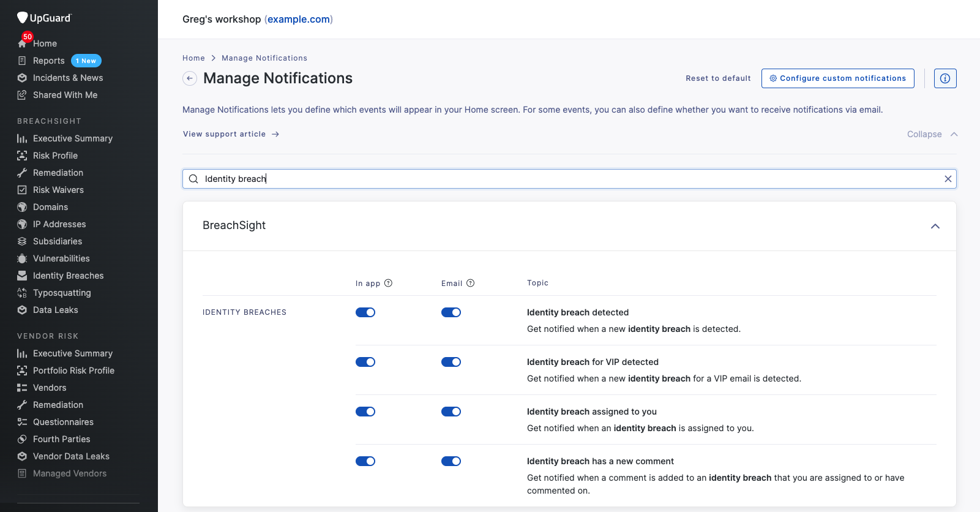Open Home via its house icon
The height and width of the screenshot is (512, 980).
click(22, 44)
